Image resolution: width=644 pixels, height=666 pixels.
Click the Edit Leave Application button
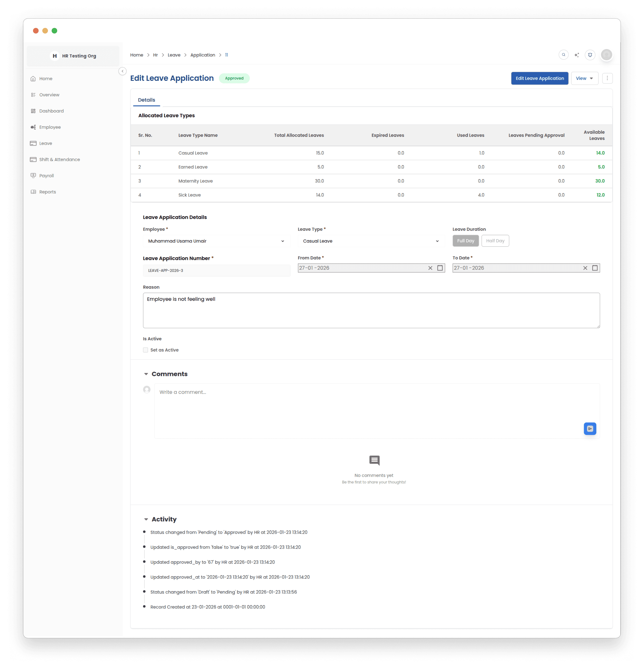tap(539, 78)
